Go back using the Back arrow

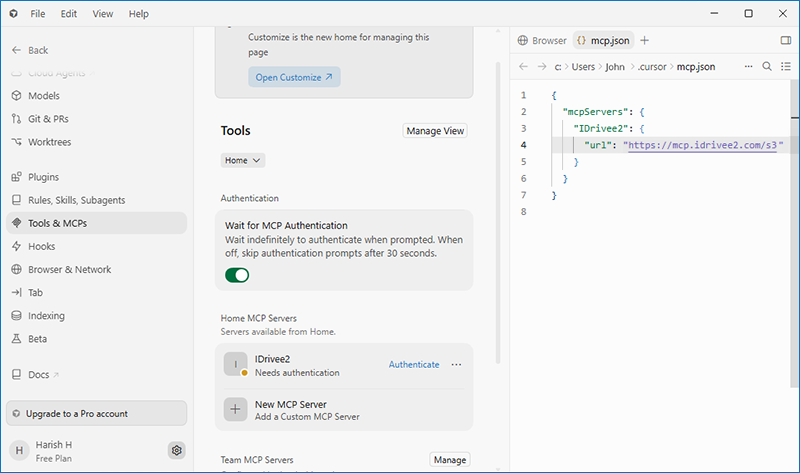[30, 50]
